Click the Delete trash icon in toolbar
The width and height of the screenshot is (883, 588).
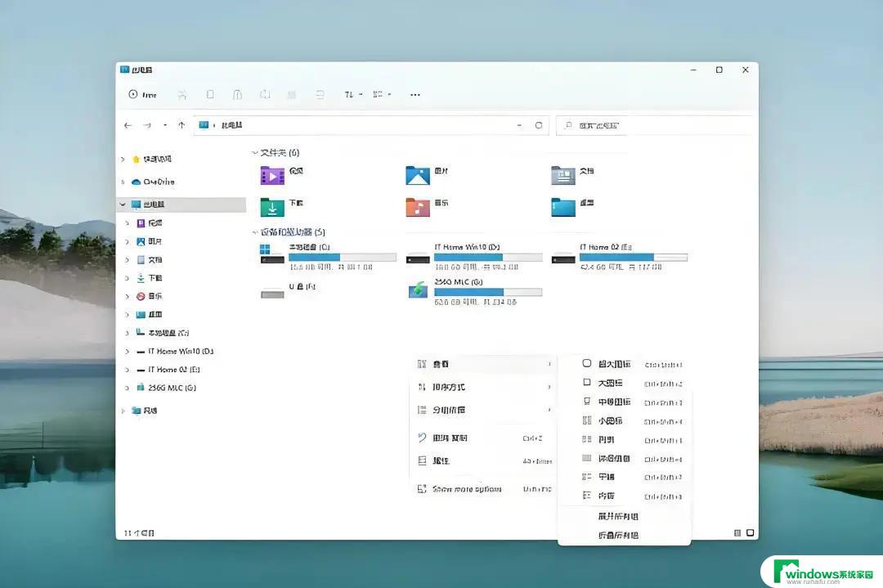pos(320,95)
